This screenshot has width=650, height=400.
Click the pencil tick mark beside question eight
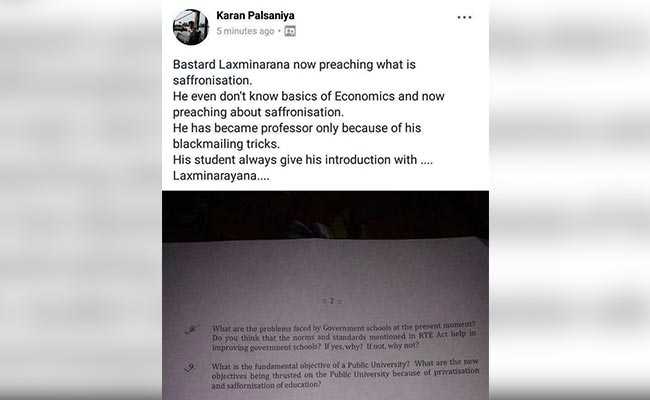point(191,330)
